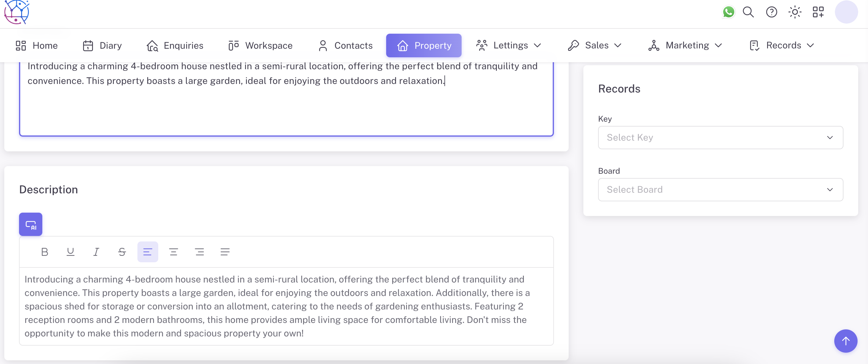Image resolution: width=868 pixels, height=364 pixels.
Task: Open the Select Key dropdown
Action: tap(720, 137)
